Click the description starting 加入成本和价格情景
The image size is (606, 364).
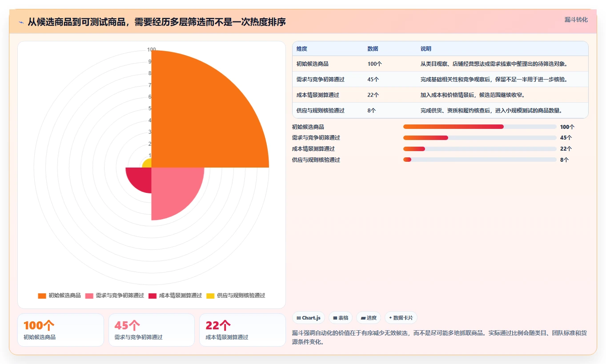pyautogui.click(x=473, y=95)
